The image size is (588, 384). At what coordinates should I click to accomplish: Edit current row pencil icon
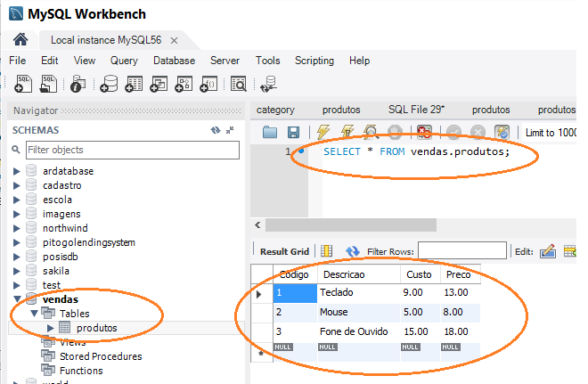pos(548,251)
